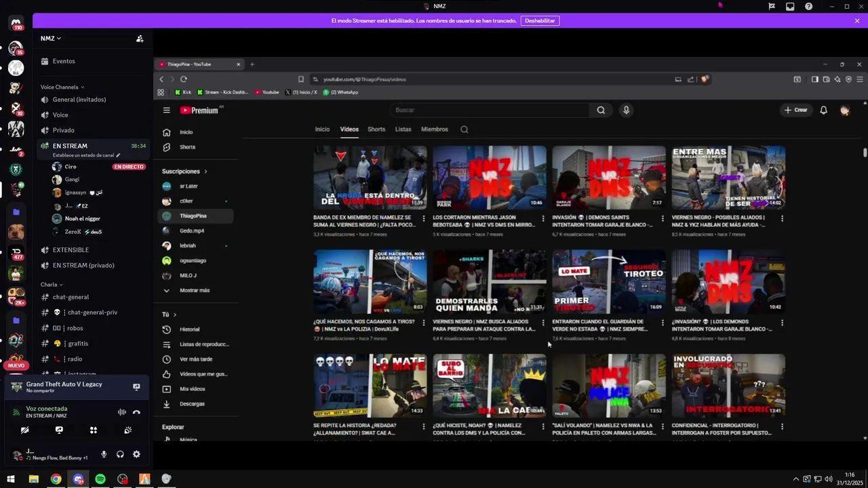Screen dimensions: 868x488
Task: Click invite members icon beside NMZ header
Action: (x=140, y=39)
